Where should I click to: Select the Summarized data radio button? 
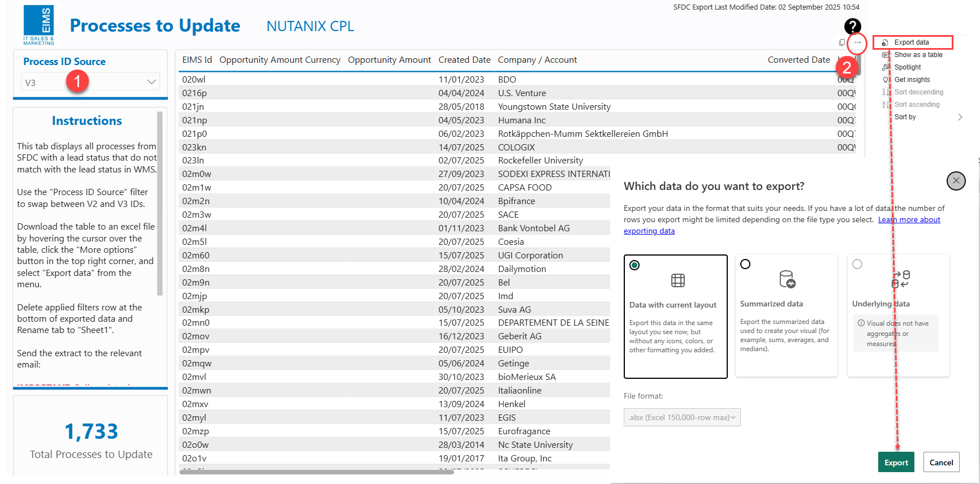(745, 264)
